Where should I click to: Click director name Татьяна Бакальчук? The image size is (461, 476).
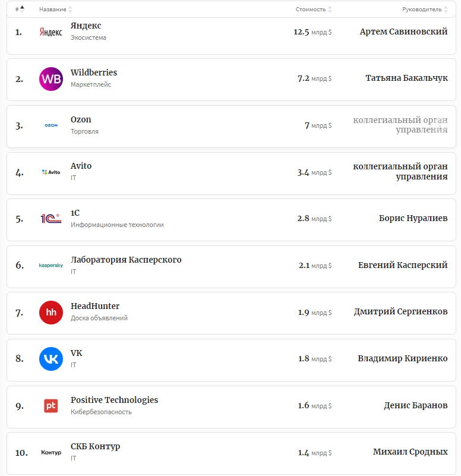[406, 78]
